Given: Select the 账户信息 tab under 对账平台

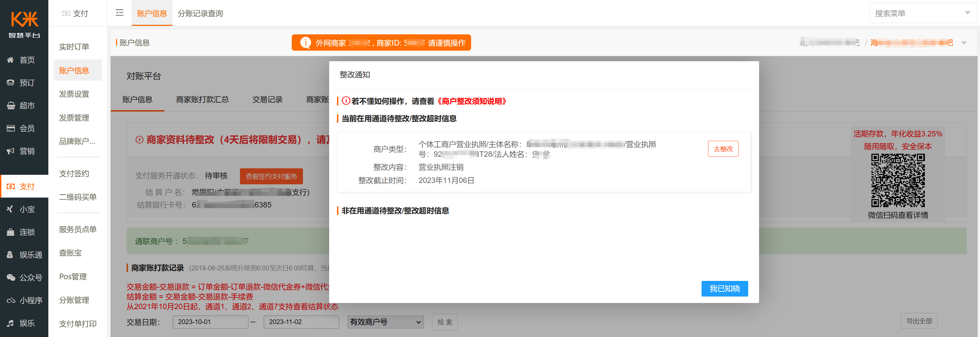Looking at the screenshot, I should click(x=137, y=100).
